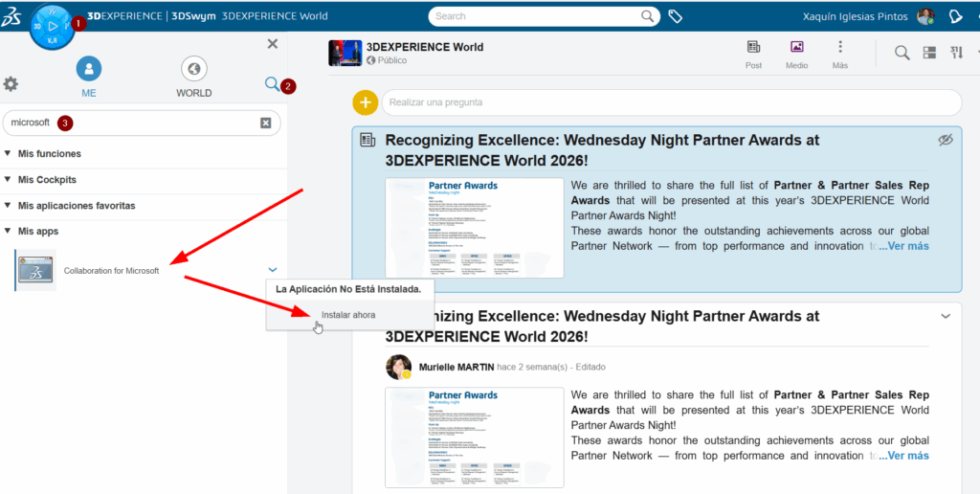Select Collaboration for Microsoft app name

[x=111, y=271]
